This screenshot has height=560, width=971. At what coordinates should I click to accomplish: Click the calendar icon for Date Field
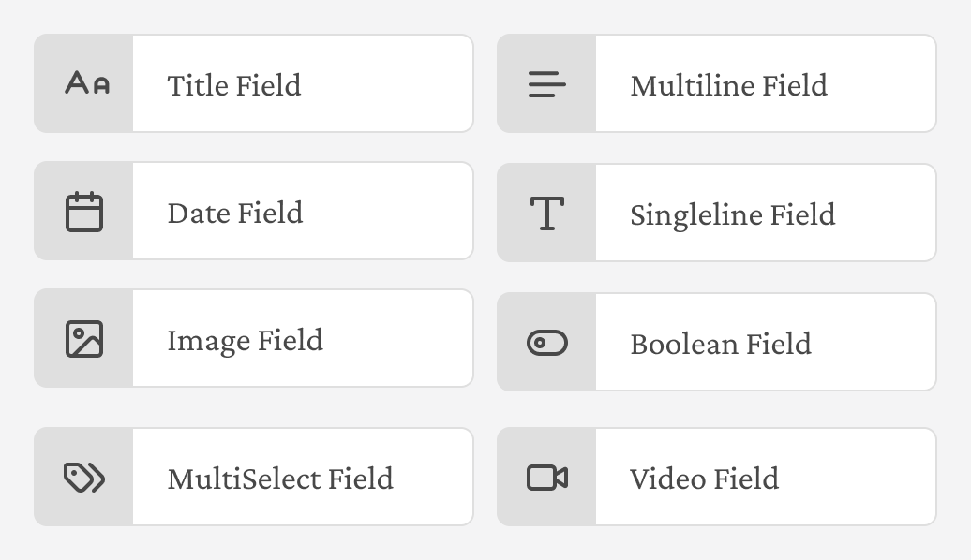coord(83,211)
